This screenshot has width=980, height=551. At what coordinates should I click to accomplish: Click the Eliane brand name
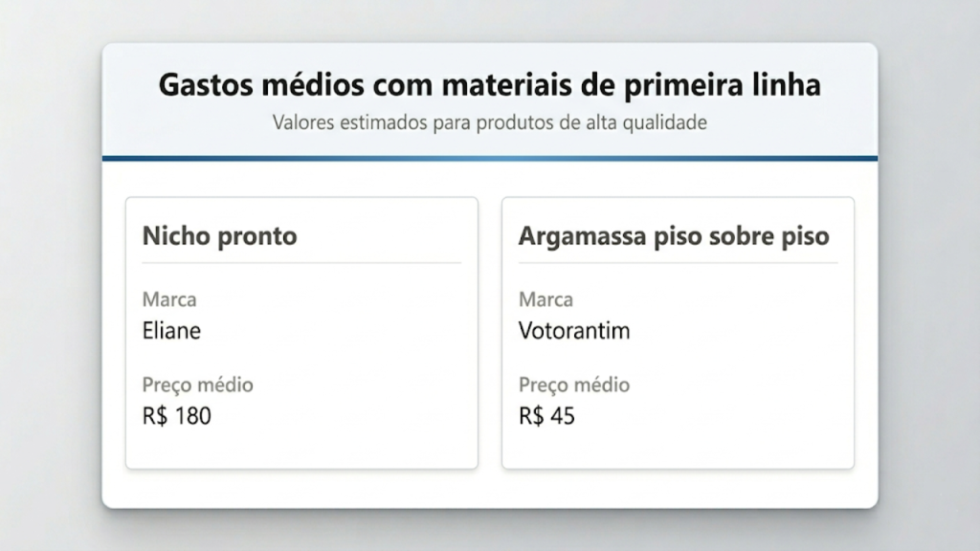[171, 330]
